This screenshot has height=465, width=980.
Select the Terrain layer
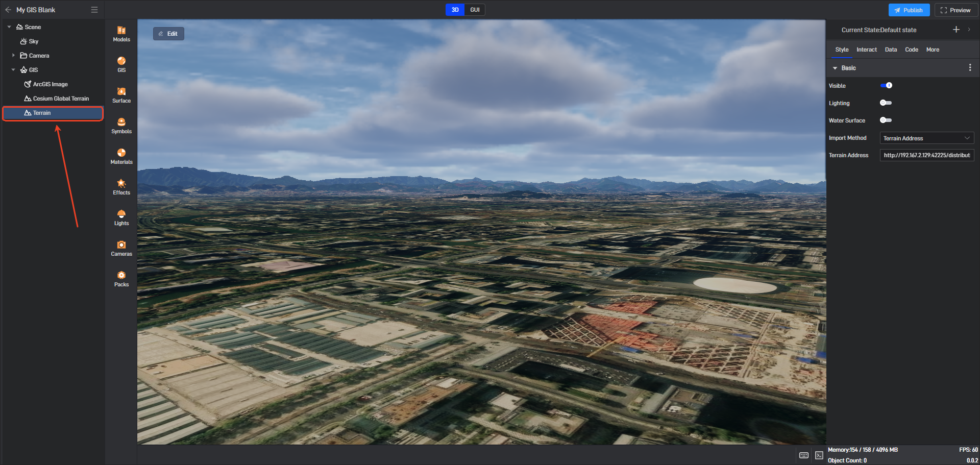[53, 113]
